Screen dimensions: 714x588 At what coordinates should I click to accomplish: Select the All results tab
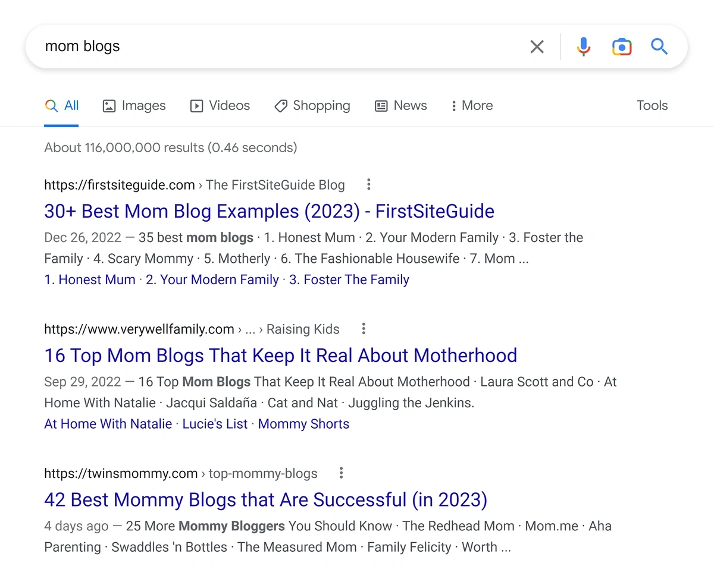click(x=61, y=106)
